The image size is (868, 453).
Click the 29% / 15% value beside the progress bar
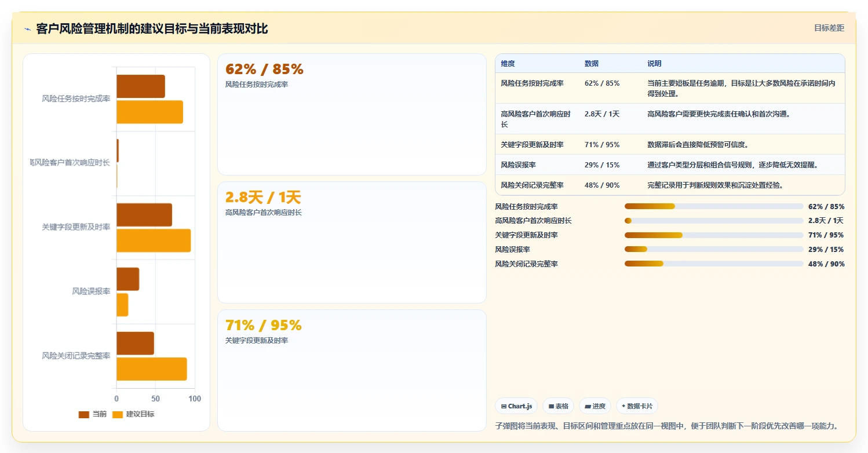pyautogui.click(x=826, y=250)
